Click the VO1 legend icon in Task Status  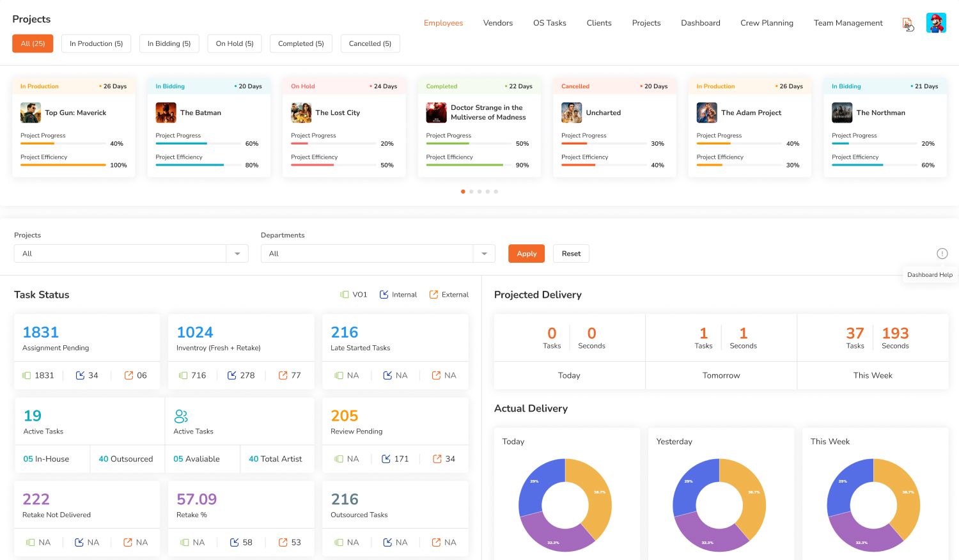pos(345,295)
